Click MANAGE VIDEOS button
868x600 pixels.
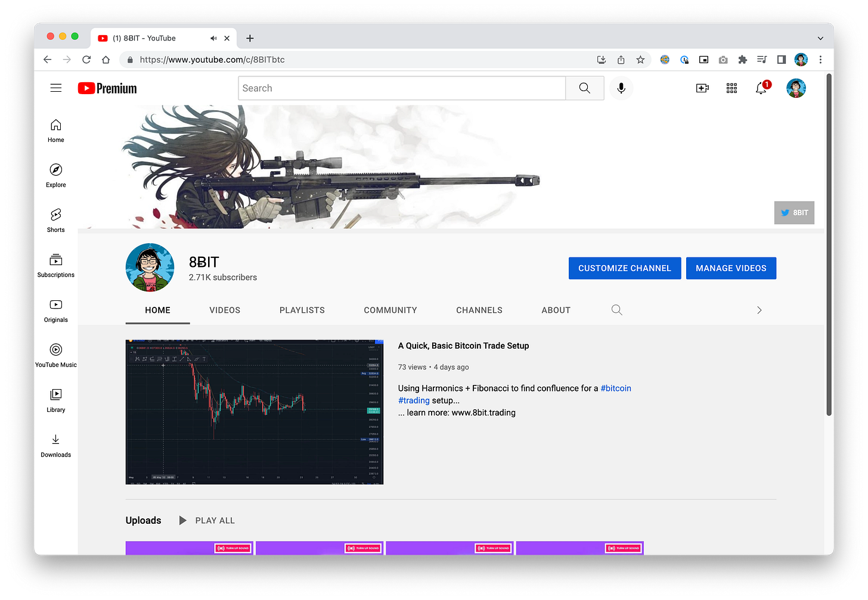click(731, 268)
